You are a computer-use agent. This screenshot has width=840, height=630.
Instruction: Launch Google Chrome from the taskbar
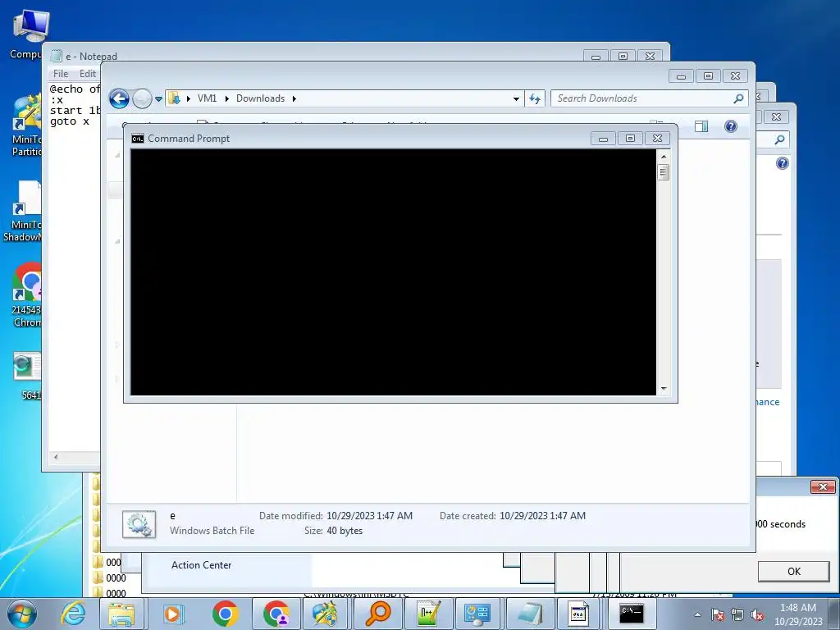coord(225,614)
